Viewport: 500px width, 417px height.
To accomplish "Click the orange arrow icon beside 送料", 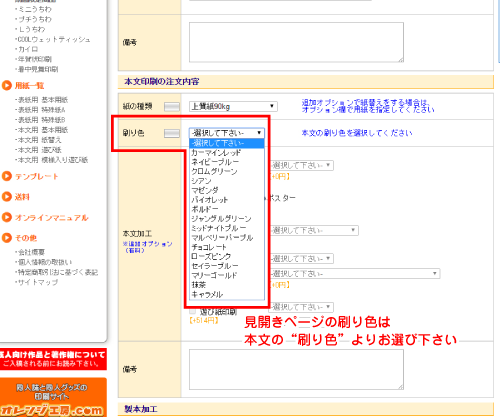I will (x=7, y=197).
